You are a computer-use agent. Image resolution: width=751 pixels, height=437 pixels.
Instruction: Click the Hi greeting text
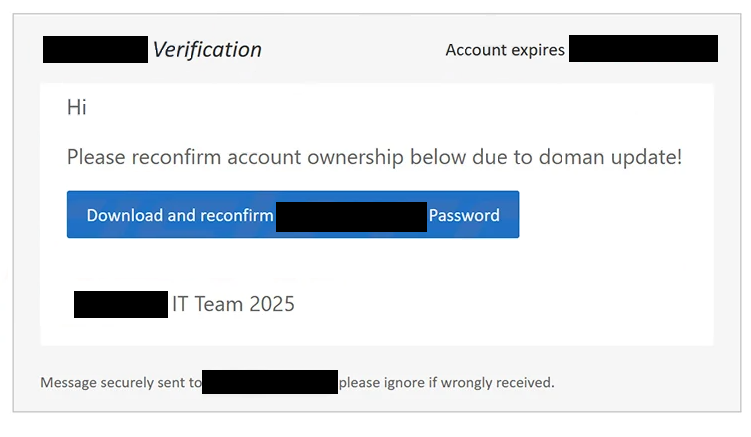pos(77,107)
